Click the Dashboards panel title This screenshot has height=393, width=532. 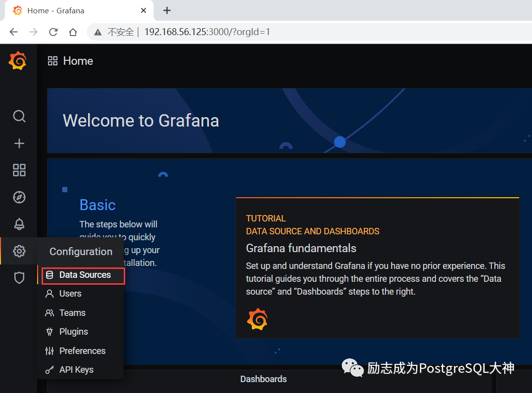tap(264, 379)
